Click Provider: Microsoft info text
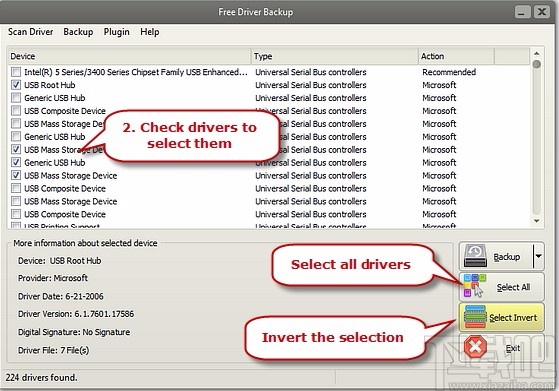The image size is (559, 391). [53, 278]
